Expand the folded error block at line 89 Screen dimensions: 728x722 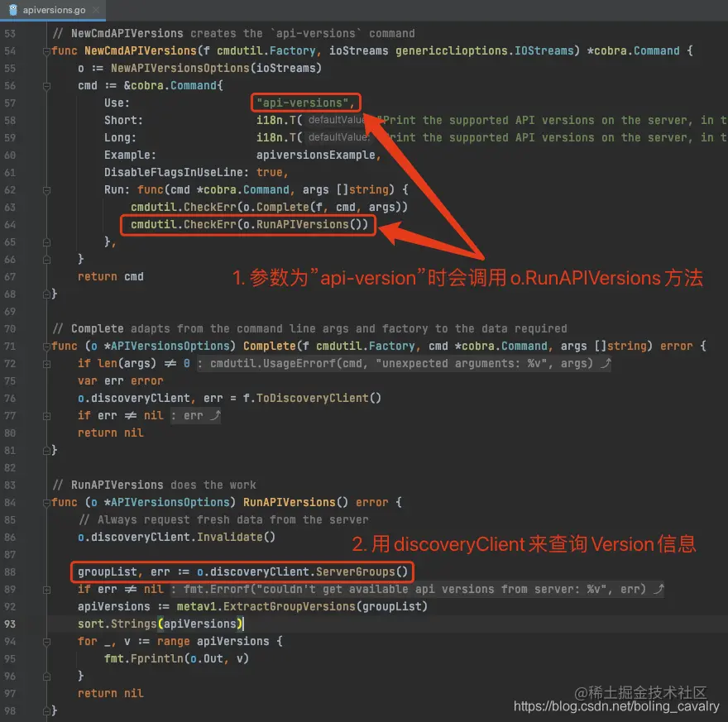pos(46,590)
